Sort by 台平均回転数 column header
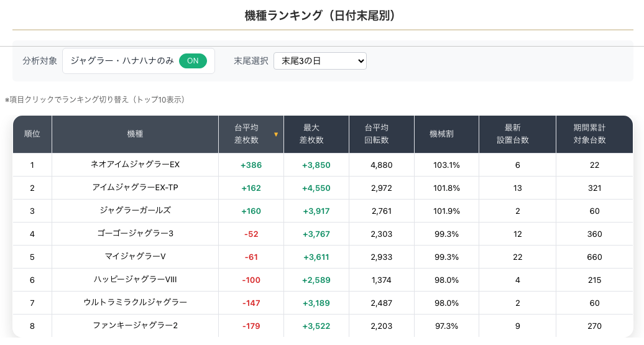Image resolution: width=644 pixels, height=345 pixels. click(381, 134)
